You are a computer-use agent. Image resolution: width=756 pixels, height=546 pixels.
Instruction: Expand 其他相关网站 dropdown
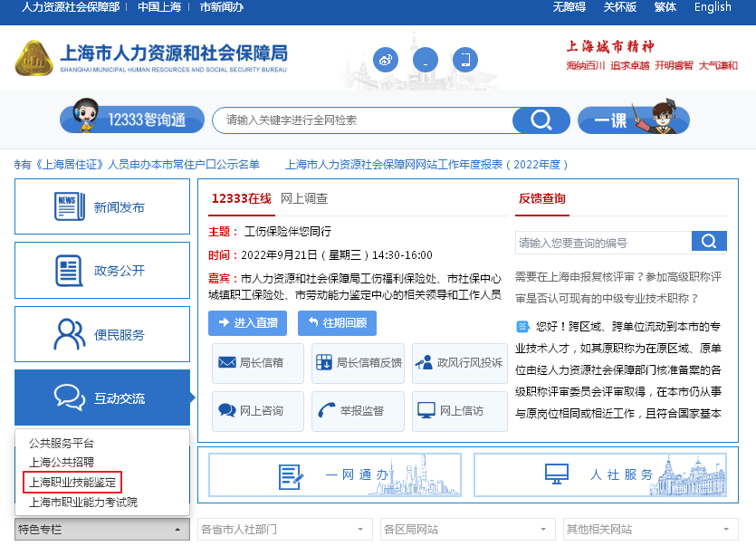tap(650, 530)
